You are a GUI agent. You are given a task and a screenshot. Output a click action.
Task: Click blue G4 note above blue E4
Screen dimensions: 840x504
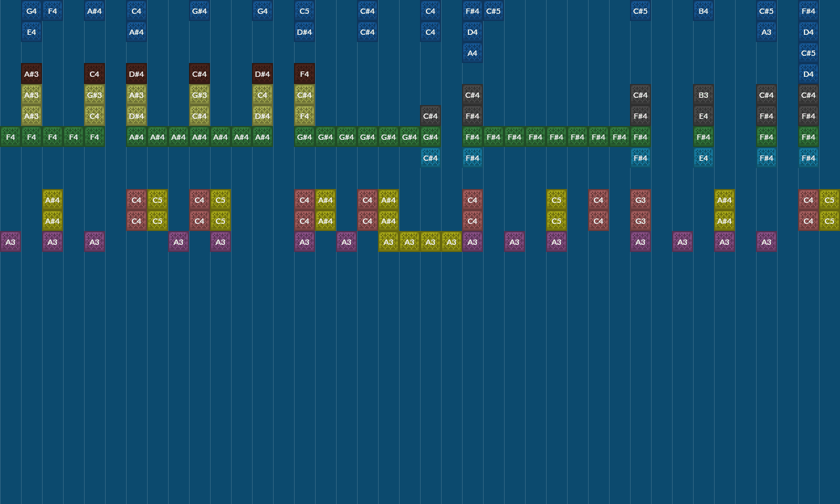coord(31,10)
